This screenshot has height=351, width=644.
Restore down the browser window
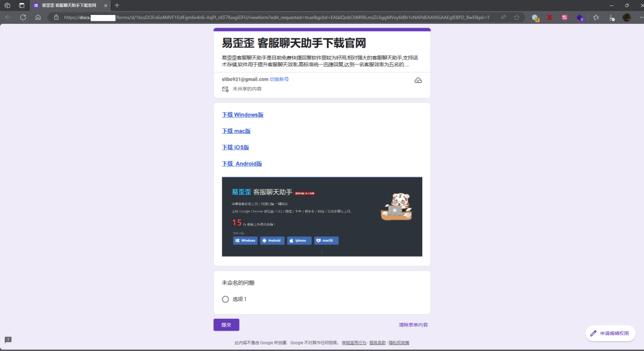(x=627, y=5)
